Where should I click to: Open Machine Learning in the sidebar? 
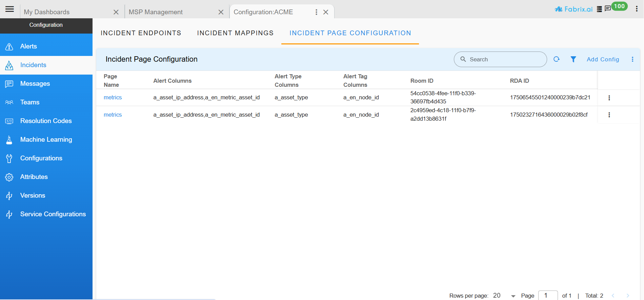46,140
